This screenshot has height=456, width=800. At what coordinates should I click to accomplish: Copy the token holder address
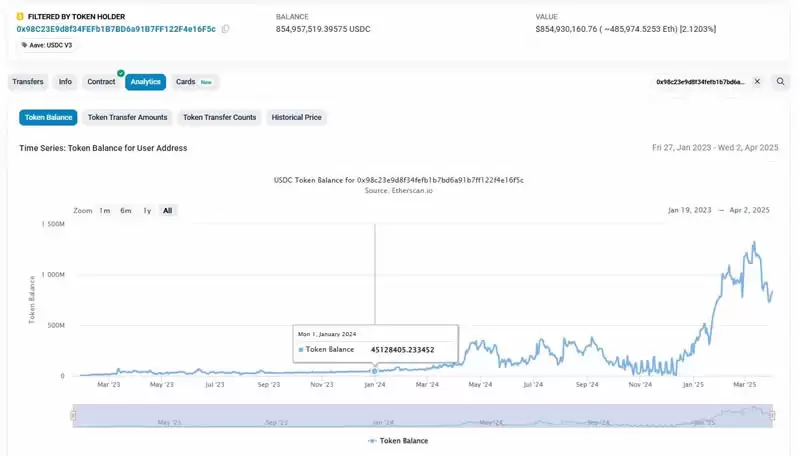tap(226, 29)
